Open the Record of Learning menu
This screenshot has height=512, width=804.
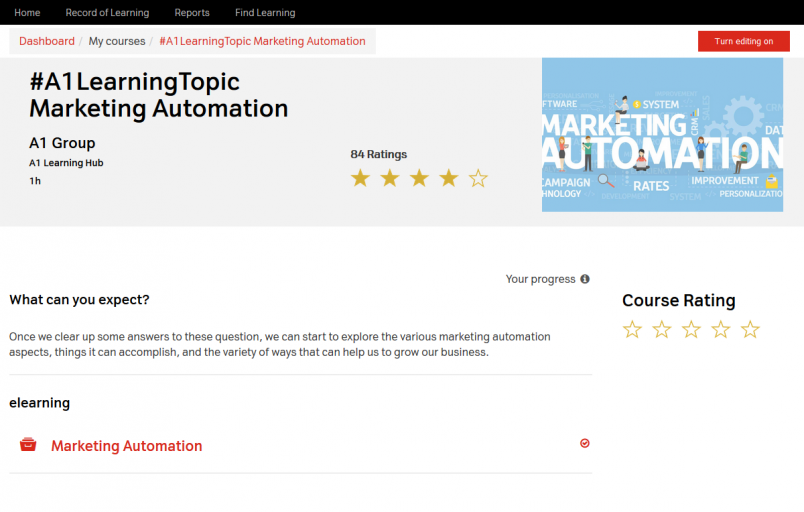pos(107,13)
